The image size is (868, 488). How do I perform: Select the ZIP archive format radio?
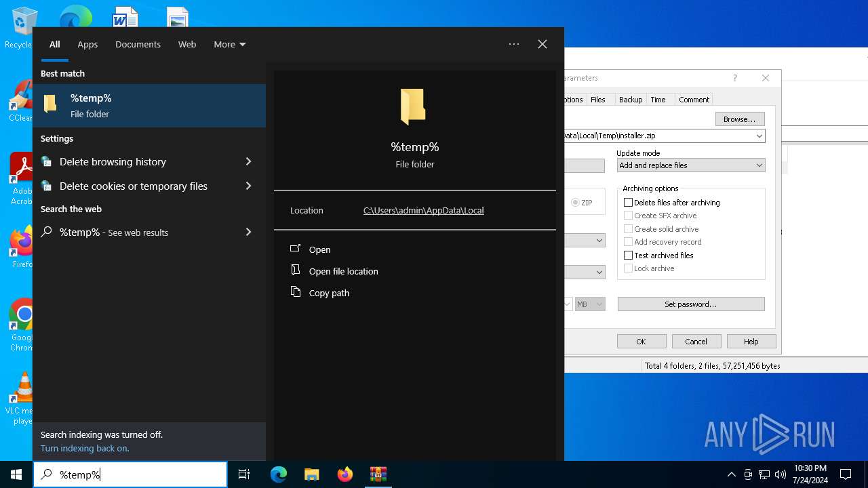coord(575,203)
